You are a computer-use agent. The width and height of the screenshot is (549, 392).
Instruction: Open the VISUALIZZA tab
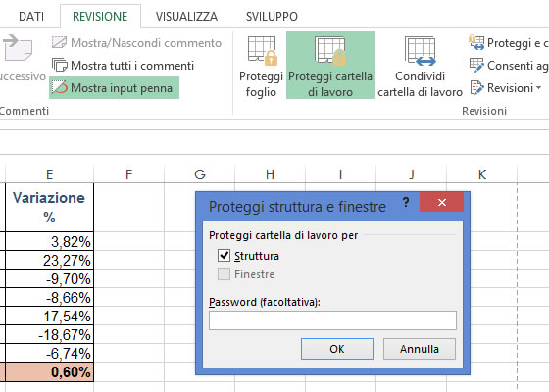click(x=186, y=17)
